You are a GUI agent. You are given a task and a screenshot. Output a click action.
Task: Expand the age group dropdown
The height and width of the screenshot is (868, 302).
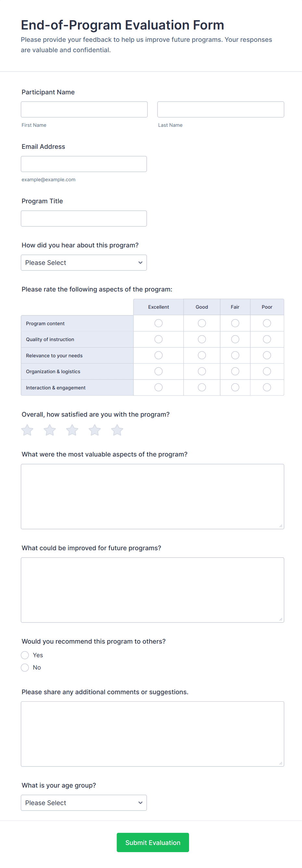(x=84, y=803)
